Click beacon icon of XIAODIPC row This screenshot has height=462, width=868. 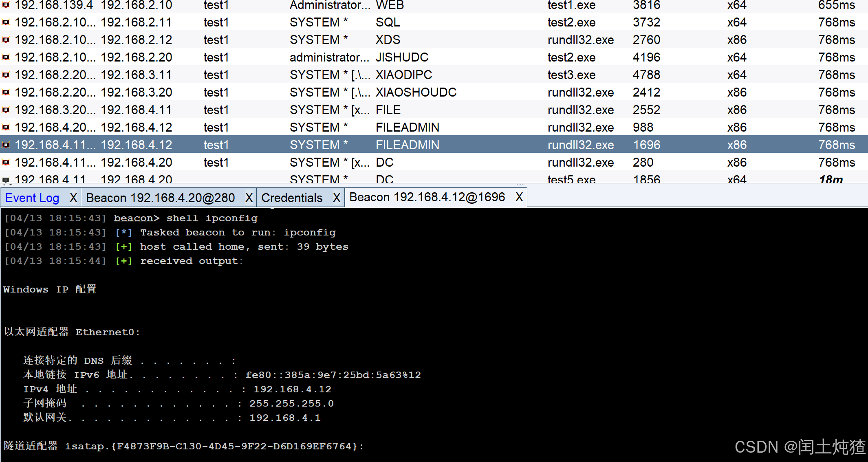tap(6, 75)
